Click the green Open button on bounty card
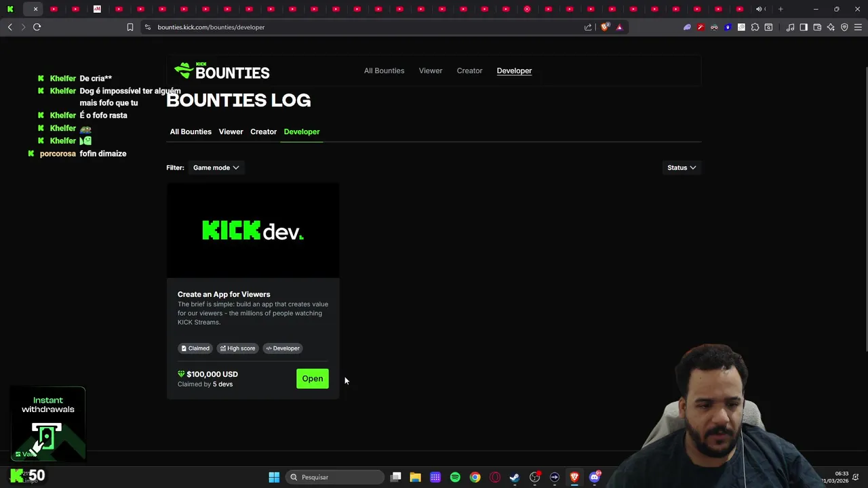 [313, 378]
